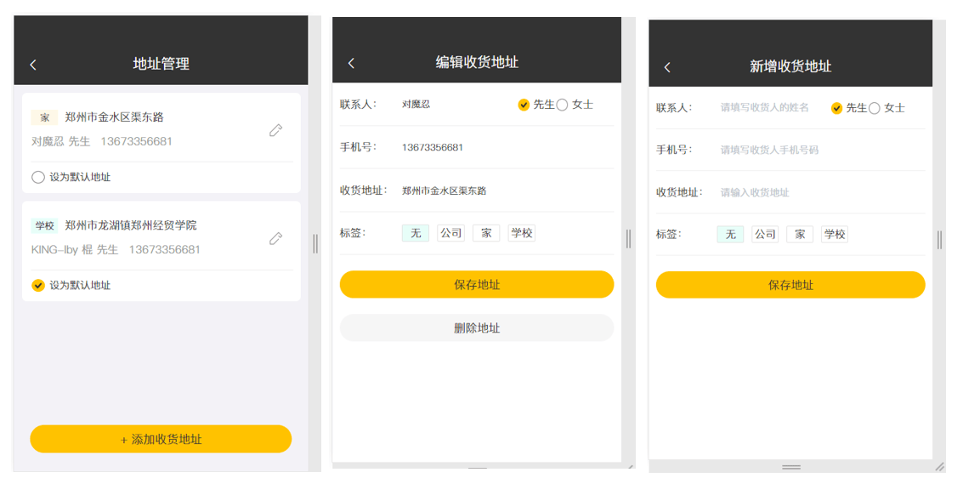Set 渠东路 address as default
The height and width of the screenshot is (495, 980).
click(x=38, y=177)
